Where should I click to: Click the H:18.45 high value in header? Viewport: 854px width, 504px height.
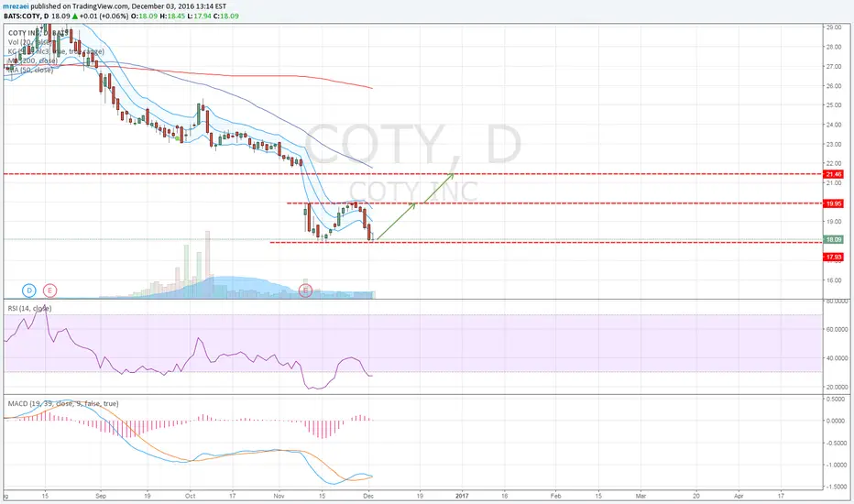(x=171, y=16)
